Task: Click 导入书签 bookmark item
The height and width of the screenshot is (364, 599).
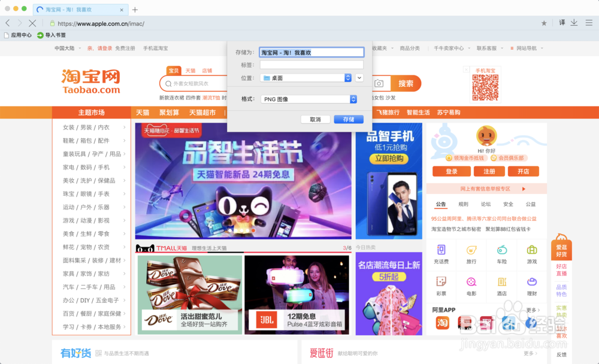Action: coord(51,35)
